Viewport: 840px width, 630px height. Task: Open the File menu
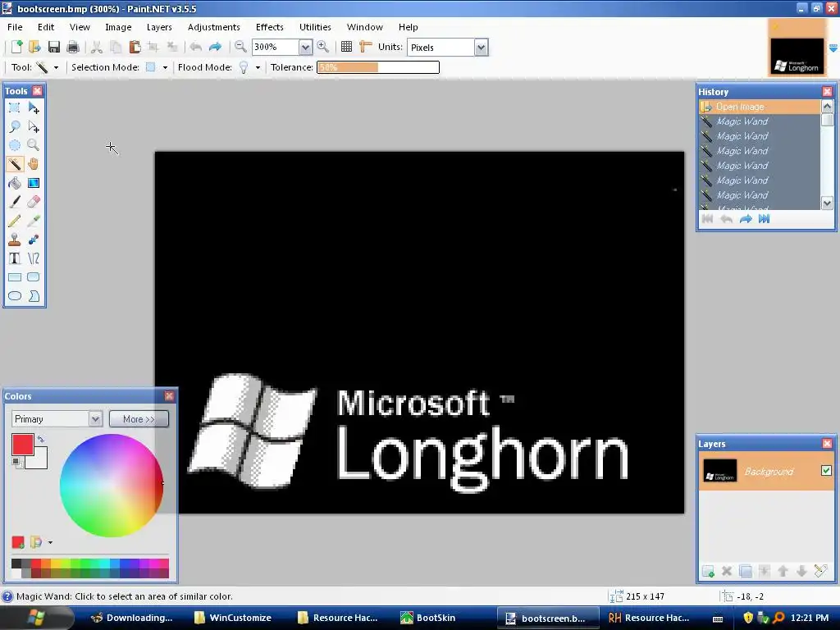tap(15, 27)
